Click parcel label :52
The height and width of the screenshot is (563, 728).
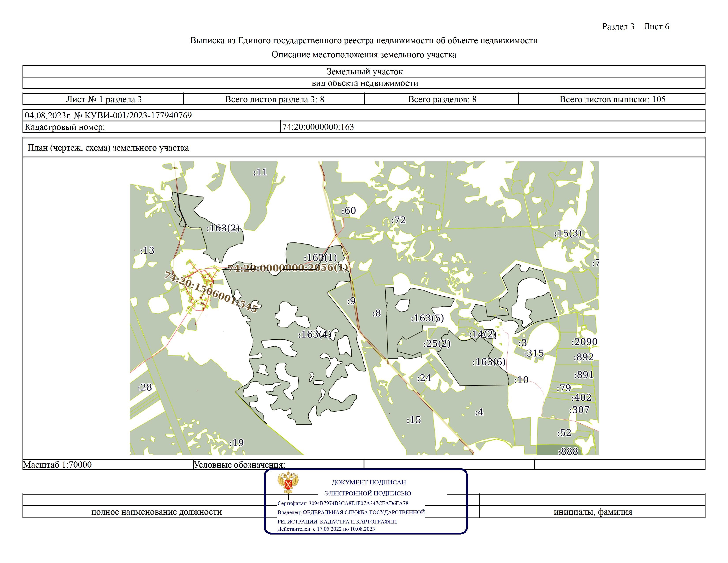(564, 433)
